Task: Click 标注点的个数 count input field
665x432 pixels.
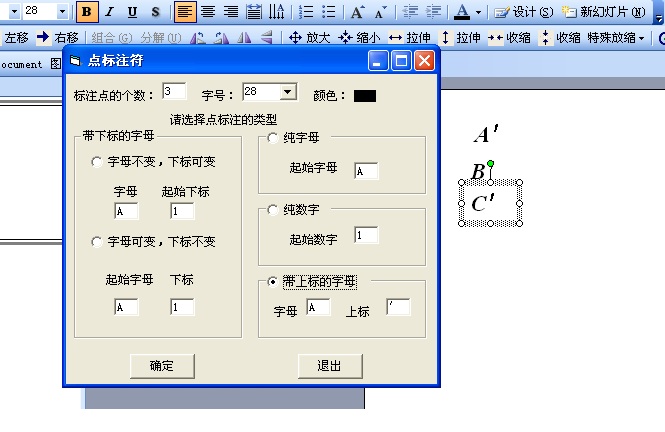Action: pyautogui.click(x=174, y=91)
